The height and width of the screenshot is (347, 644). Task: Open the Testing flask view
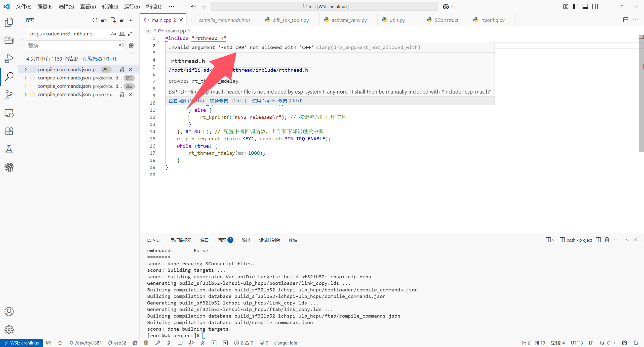tap(9, 149)
